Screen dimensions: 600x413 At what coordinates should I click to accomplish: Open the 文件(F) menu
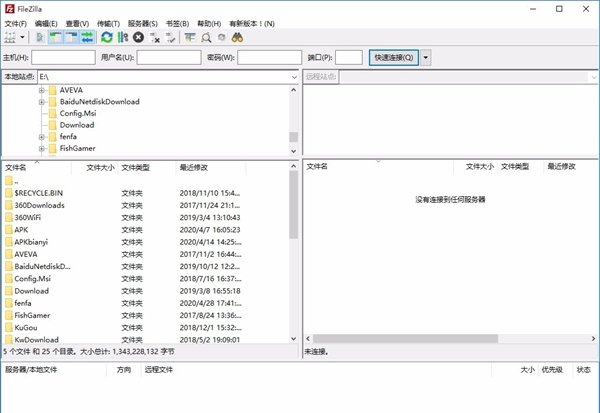pyautogui.click(x=16, y=24)
